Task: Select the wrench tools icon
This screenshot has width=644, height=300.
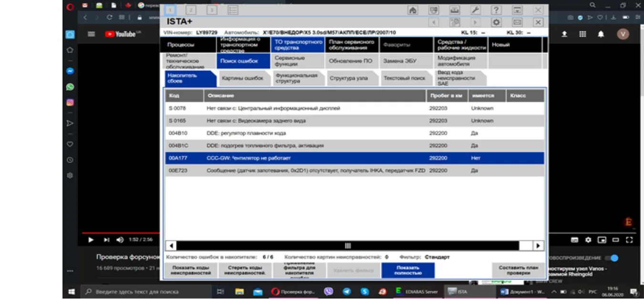Action: click(x=475, y=10)
